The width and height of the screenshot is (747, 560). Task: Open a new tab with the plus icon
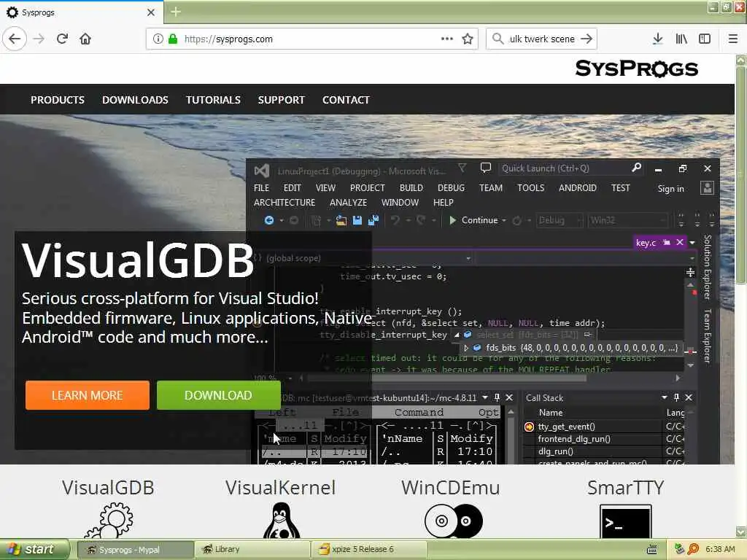pos(176,12)
